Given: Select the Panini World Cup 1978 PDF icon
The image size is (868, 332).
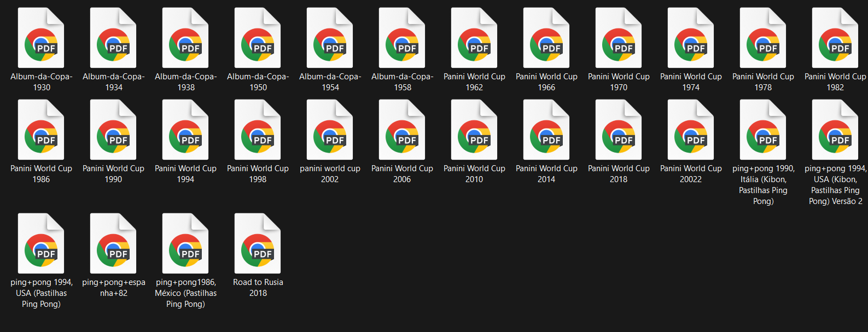Looking at the screenshot, I should click(x=763, y=38).
